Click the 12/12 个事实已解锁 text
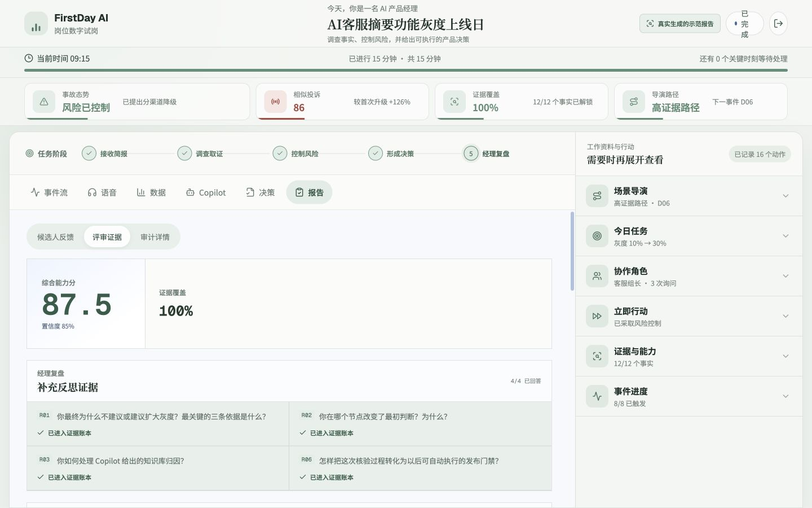 (x=563, y=102)
